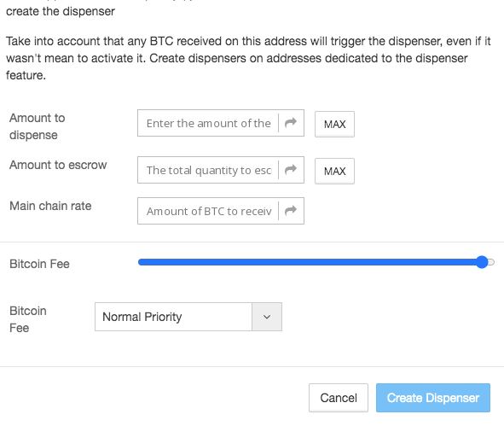This screenshot has width=504, height=426.
Task: Click the arrow icon in Main chain rate field
Action: point(291,211)
